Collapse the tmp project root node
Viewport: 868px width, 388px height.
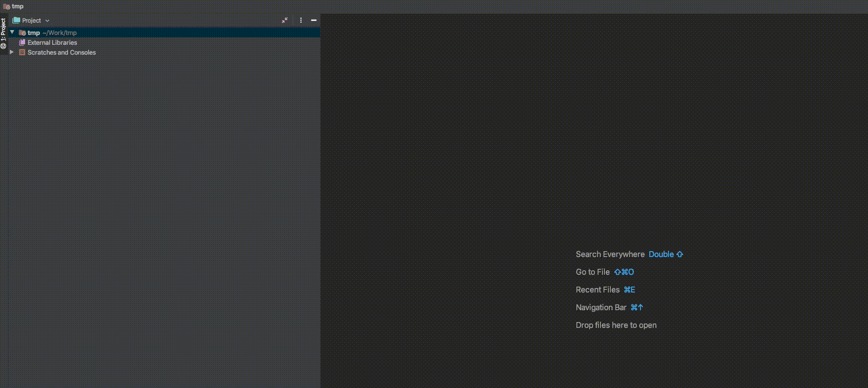click(12, 32)
